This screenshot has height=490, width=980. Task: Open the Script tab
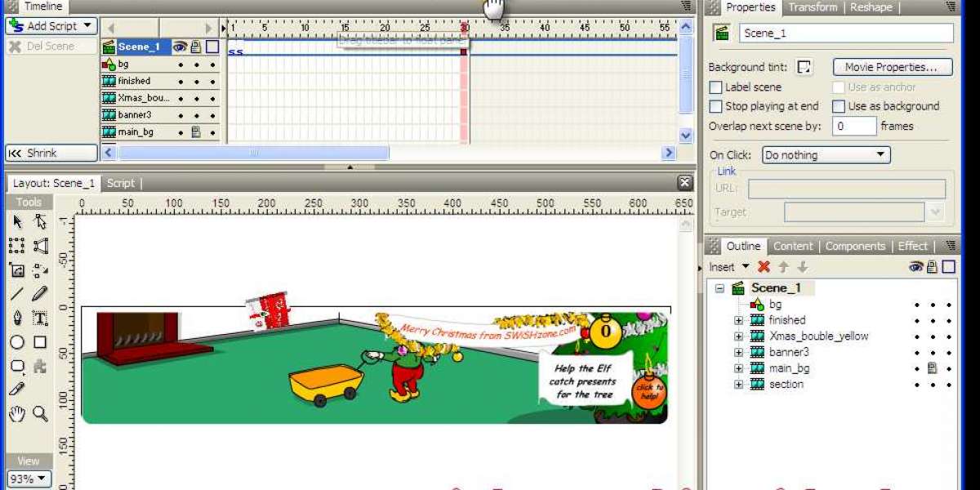click(121, 184)
